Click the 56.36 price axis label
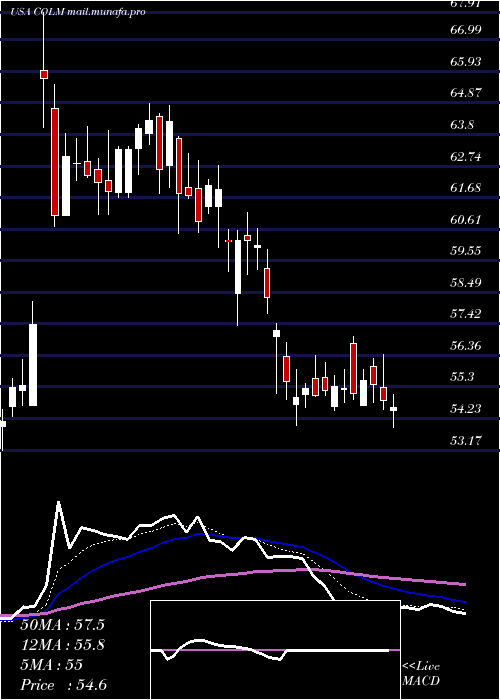The width and height of the screenshot is (500, 700). tap(466, 346)
